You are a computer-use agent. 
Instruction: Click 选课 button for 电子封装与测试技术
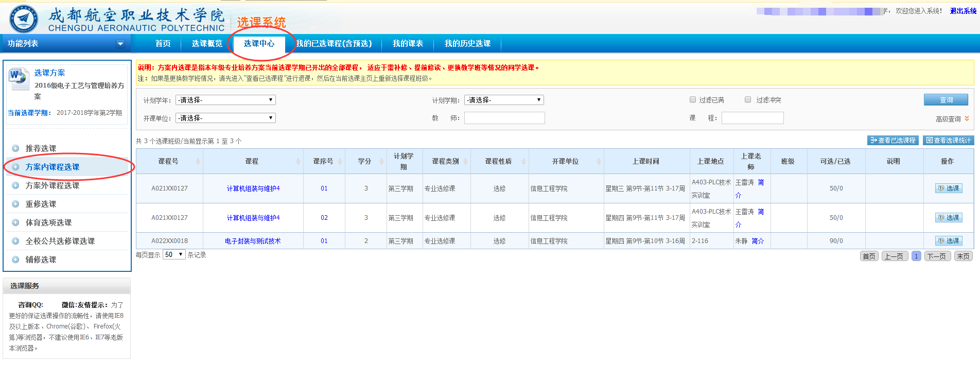click(x=949, y=241)
